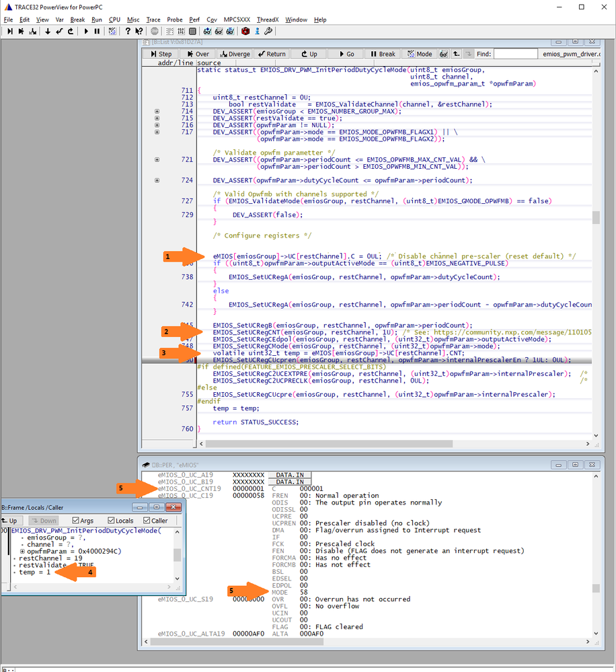Image resolution: width=616 pixels, height=672 pixels.
Task: Click the Return button in the List toolbar
Action: click(x=271, y=54)
